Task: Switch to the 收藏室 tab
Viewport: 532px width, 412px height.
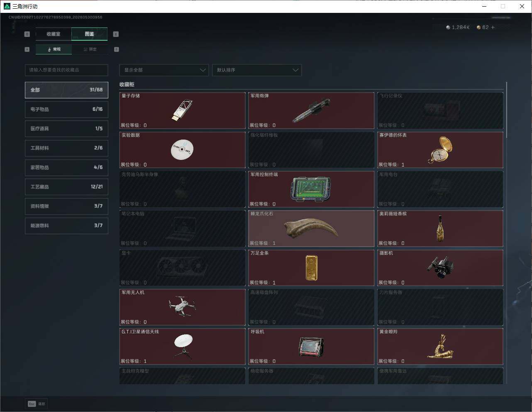Action: click(x=54, y=34)
